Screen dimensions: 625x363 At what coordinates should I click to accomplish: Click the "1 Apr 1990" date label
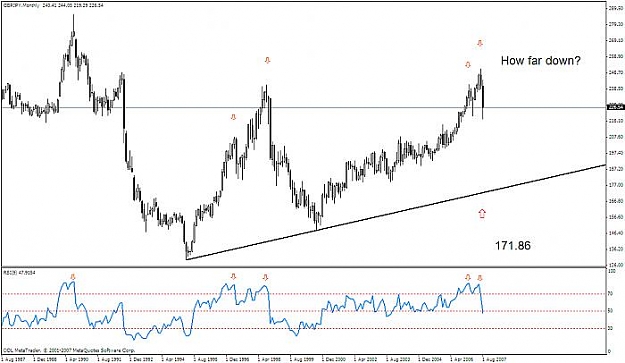[77, 359]
